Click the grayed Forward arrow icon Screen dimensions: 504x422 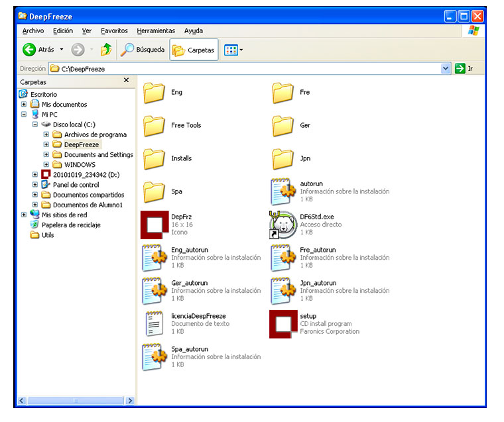[x=78, y=50]
